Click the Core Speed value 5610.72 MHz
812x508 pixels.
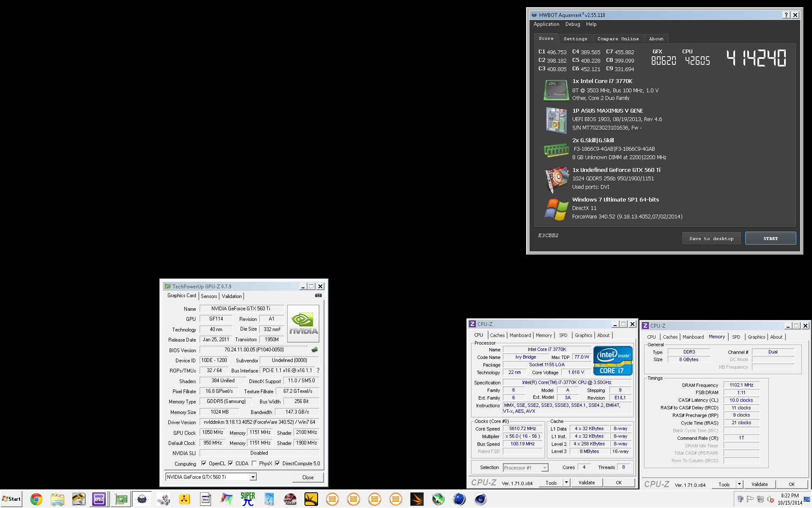[523, 428]
